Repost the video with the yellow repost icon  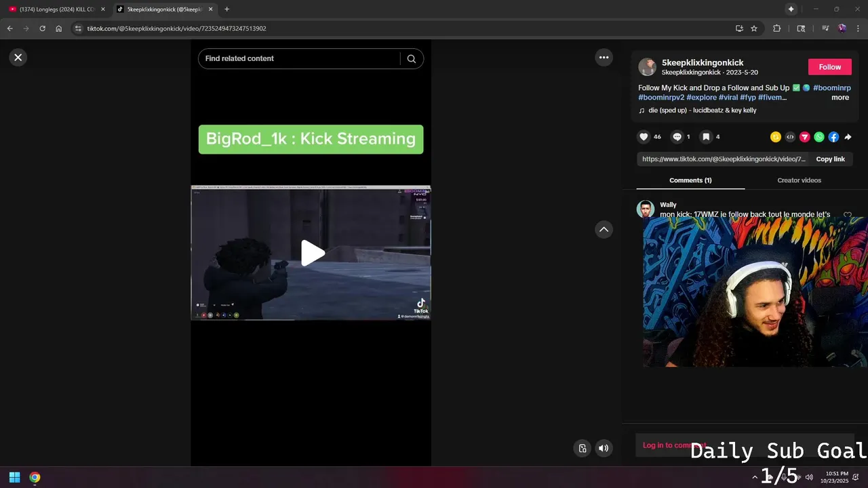point(776,137)
